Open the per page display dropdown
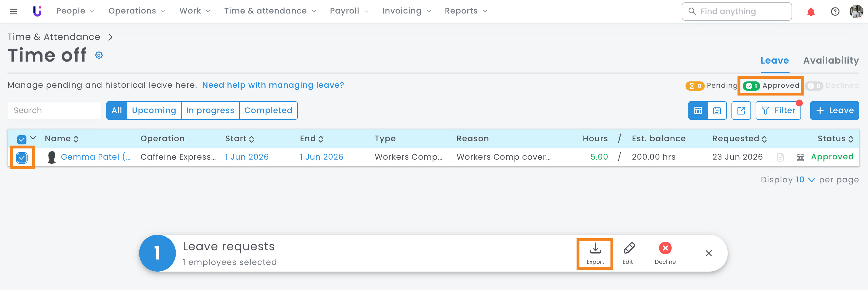 coord(805,180)
